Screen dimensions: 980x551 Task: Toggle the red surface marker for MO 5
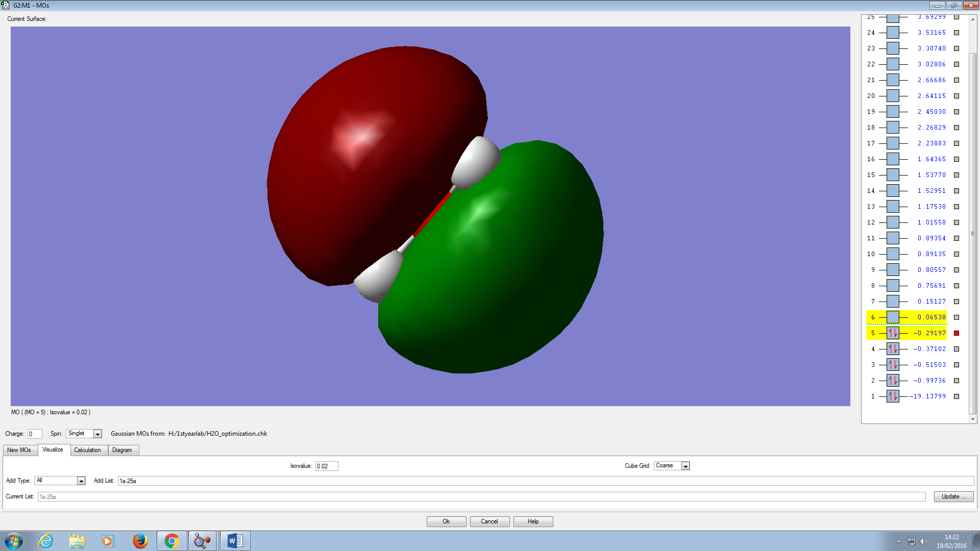click(957, 333)
